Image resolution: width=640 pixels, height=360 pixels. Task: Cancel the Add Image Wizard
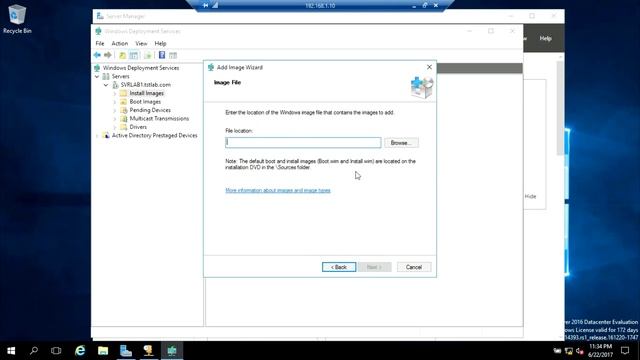tap(414, 267)
